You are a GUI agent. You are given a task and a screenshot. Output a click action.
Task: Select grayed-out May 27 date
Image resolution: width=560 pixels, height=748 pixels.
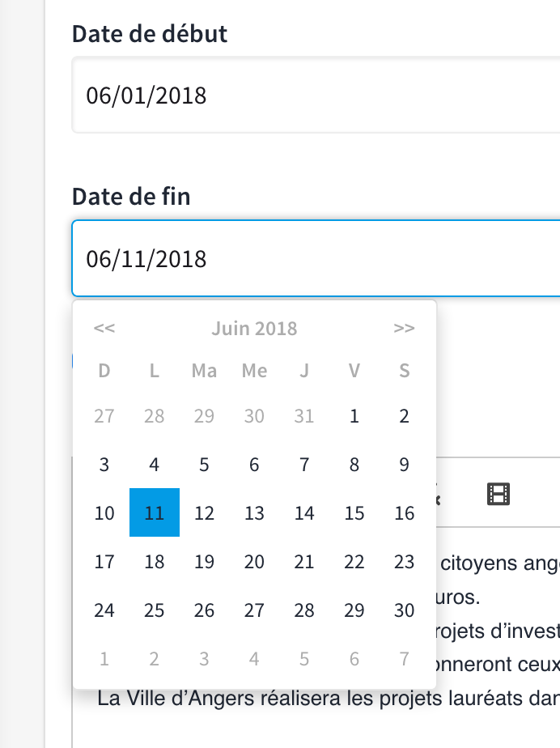104,416
